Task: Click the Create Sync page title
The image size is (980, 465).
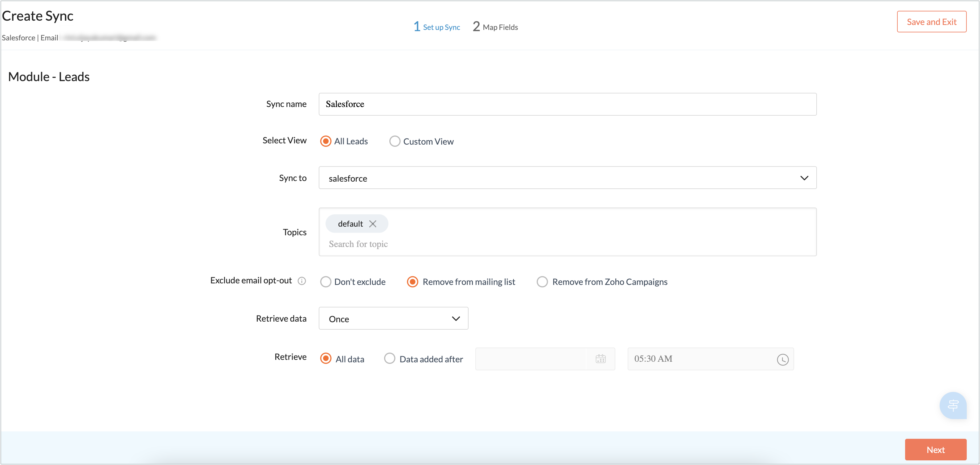Action: click(x=38, y=16)
